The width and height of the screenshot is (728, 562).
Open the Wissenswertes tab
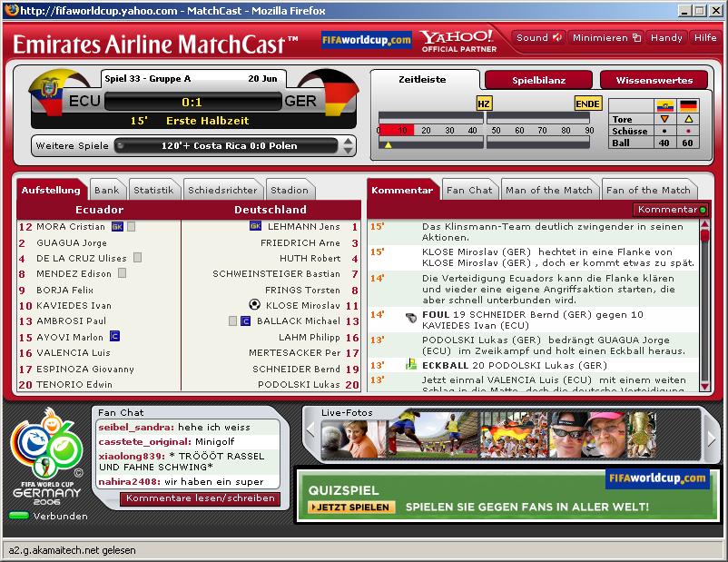(x=654, y=80)
